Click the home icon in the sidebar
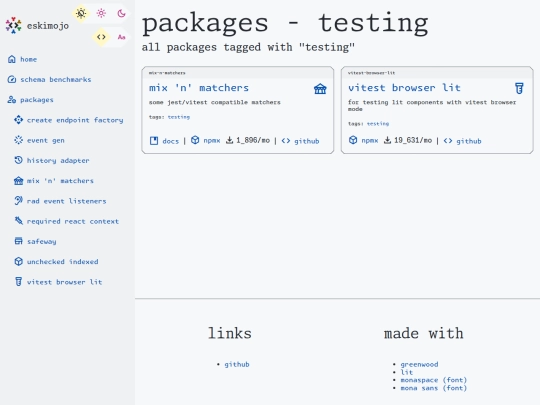 click(x=12, y=59)
